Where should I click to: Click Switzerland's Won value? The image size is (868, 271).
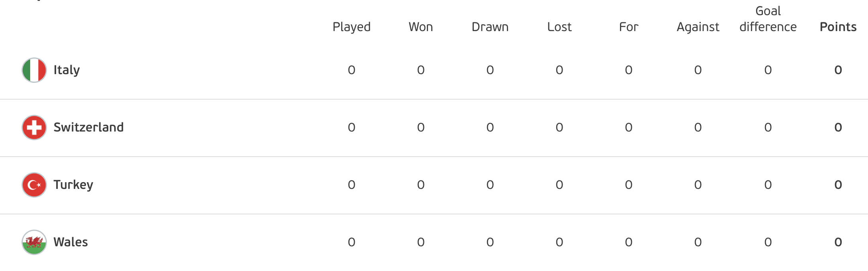(421, 128)
